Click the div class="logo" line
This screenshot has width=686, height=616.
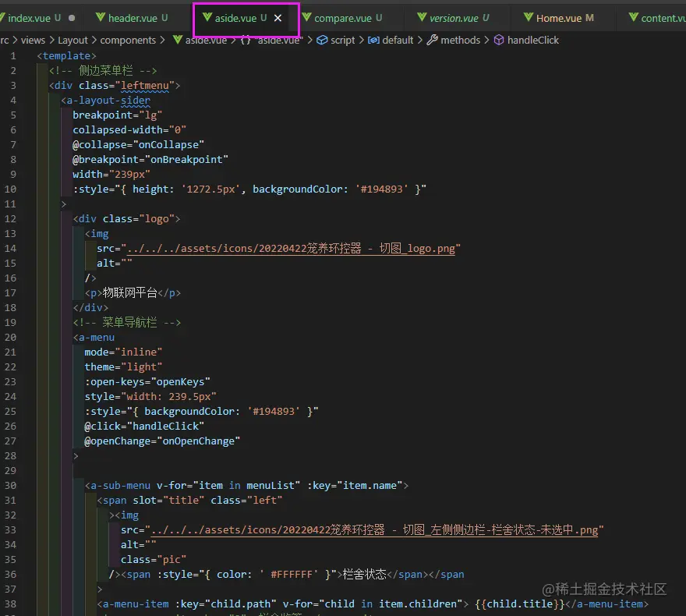[x=126, y=219]
